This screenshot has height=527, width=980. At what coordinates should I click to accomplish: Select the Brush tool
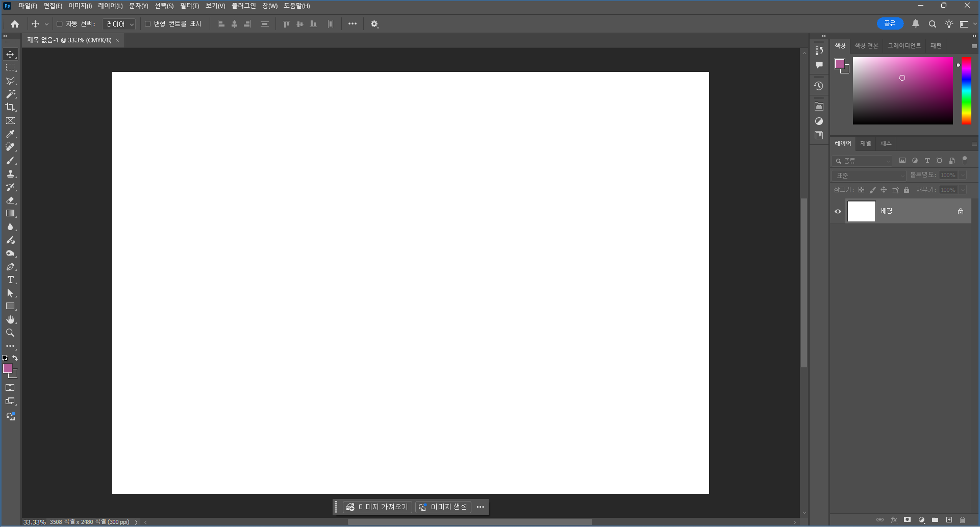tap(10, 160)
